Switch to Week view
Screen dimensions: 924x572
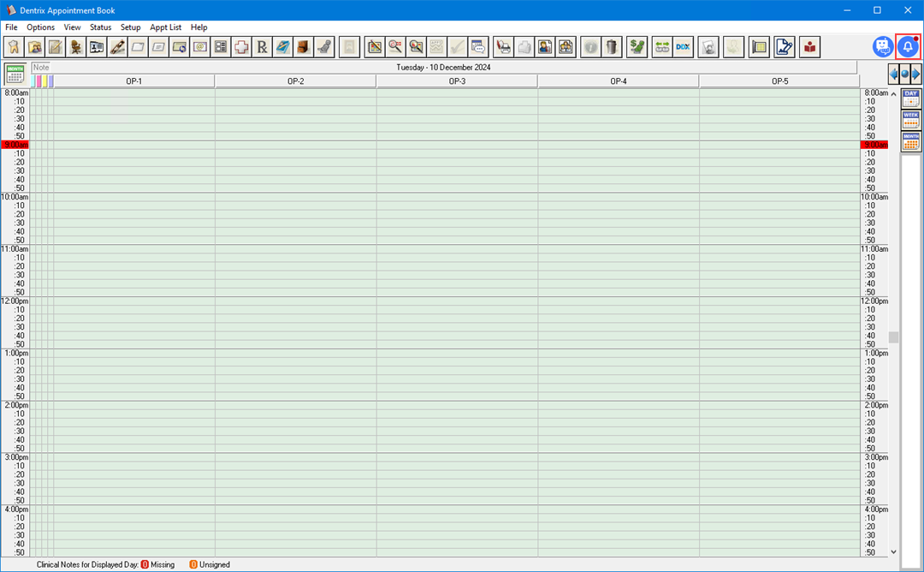click(911, 120)
